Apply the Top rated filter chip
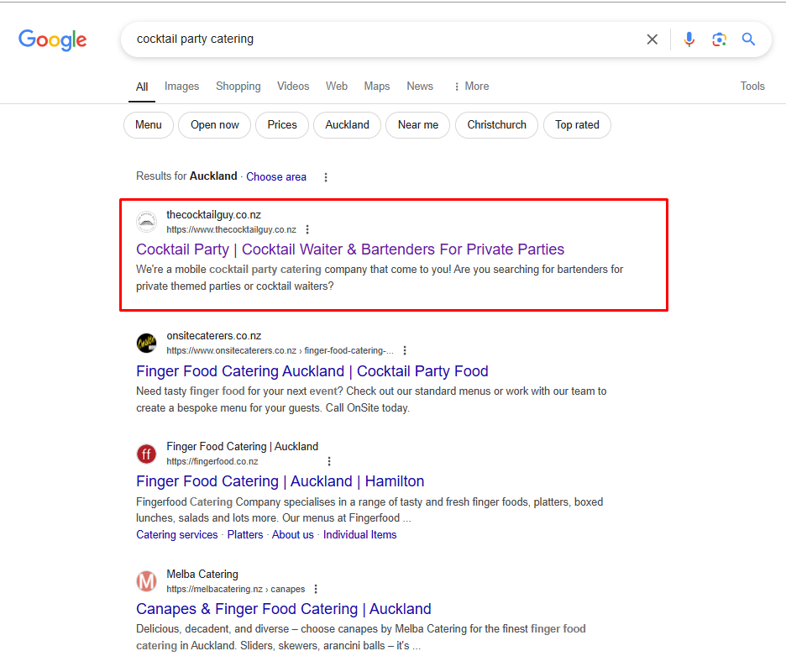The width and height of the screenshot is (786, 672). [x=577, y=125]
